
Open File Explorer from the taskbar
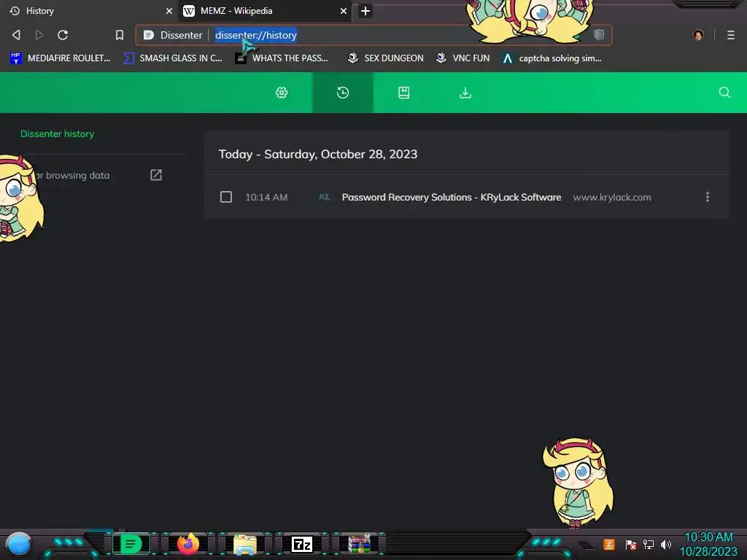245,545
